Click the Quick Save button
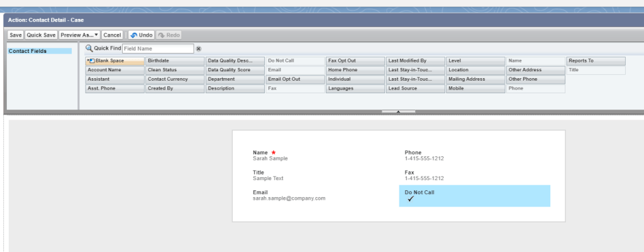Image resolution: width=644 pixels, height=252 pixels. (42, 35)
